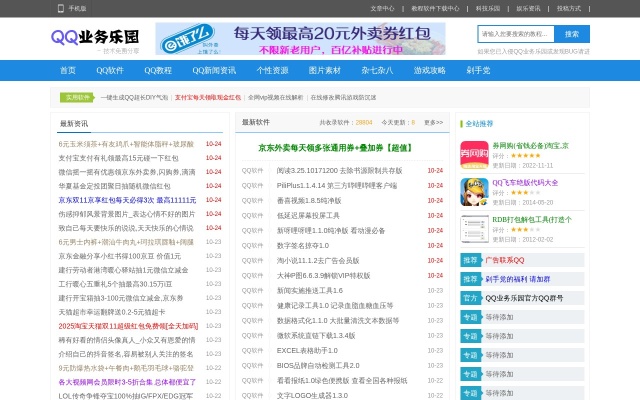Click the 推荐 badge beside 广告联系QQ
Screen dimensions: 640x400
(x=470, y=260)
